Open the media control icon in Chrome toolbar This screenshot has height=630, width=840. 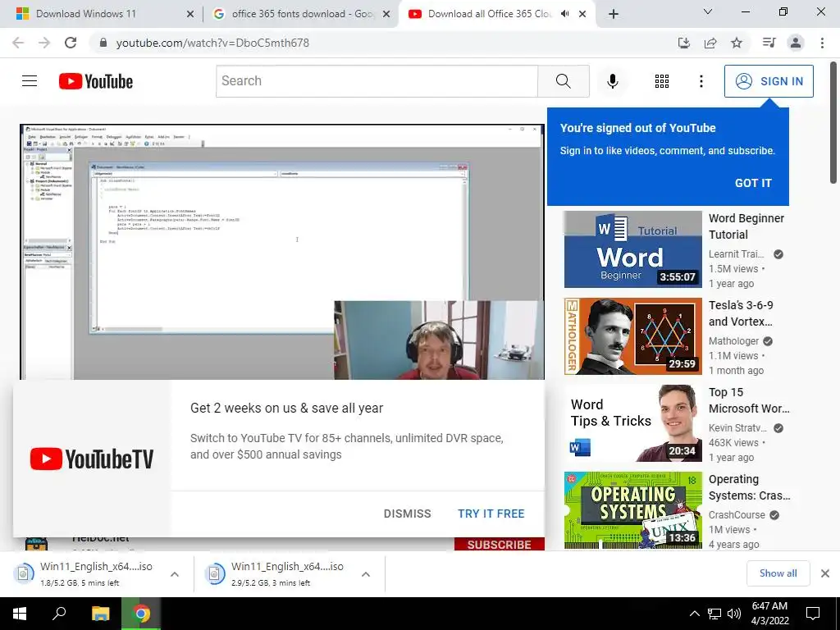[769, 43]
